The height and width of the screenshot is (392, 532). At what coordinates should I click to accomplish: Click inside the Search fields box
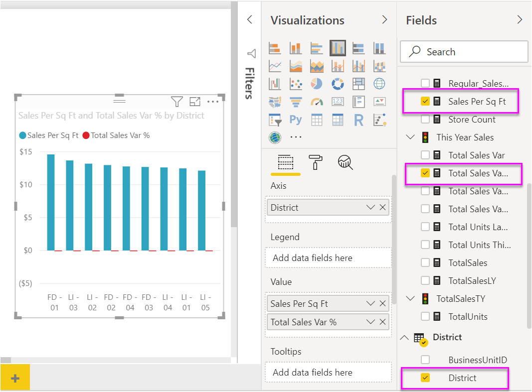[x=464, y=51]
